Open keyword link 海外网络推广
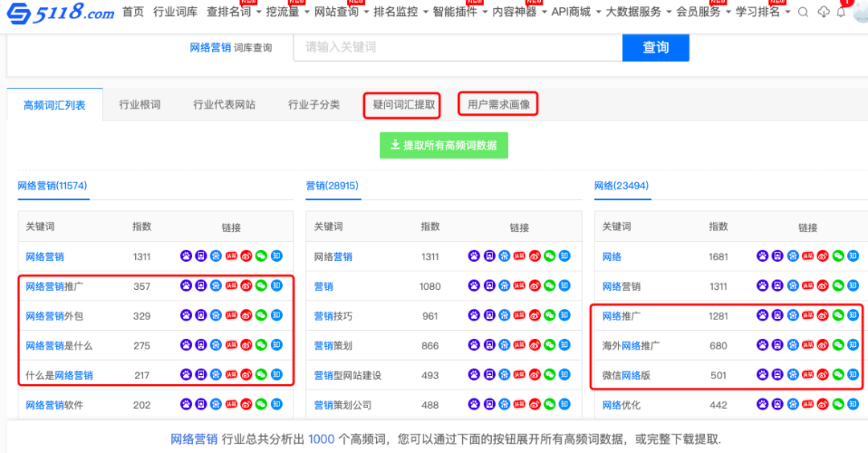This screenshot has width=868, height=453. coord(631,345)
